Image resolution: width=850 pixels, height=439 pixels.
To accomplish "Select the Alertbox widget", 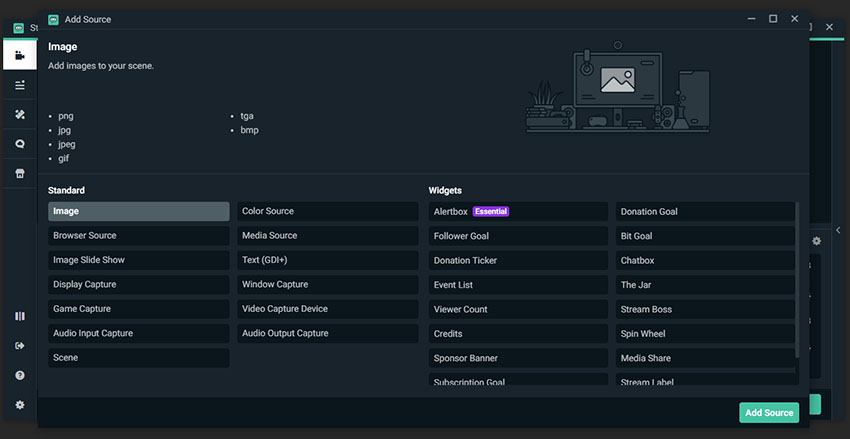I will 518,211.
